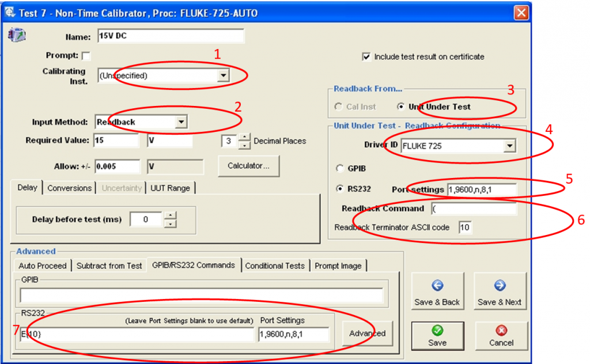
Task: Open the Conditional Tests tab
Action: tap(275, 266)
